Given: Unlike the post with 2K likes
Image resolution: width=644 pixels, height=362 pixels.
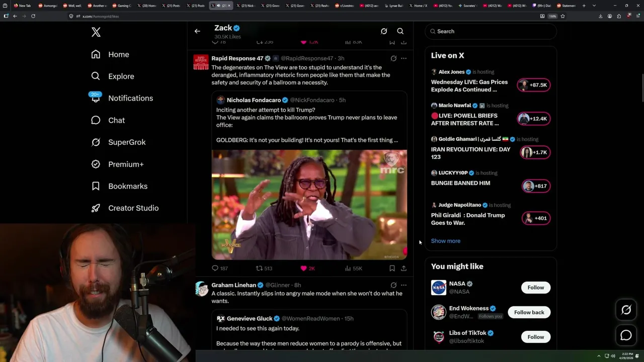Looking at the screenshot, I should 307,268.
